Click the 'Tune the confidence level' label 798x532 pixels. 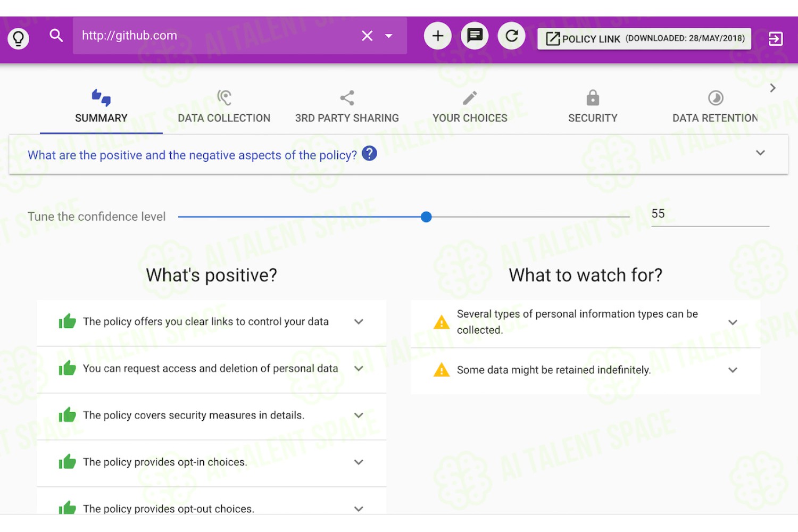(97, 217)
